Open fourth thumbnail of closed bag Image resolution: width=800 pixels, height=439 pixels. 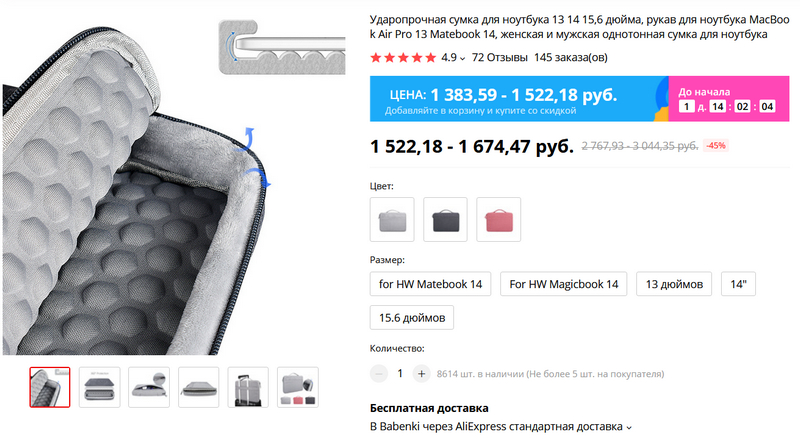(x=198, y=387)
